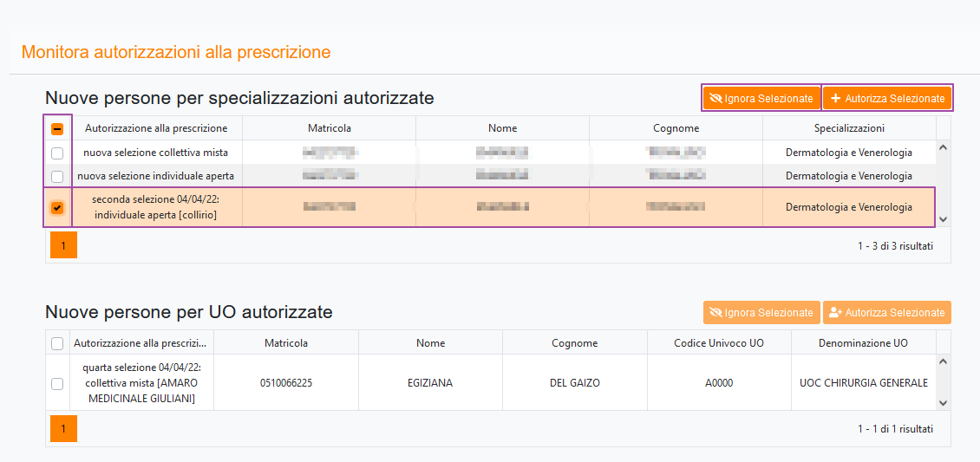Sort by Denominazione UO column header
The width and height of the screenshot is (980, 462).
point(862,343)
